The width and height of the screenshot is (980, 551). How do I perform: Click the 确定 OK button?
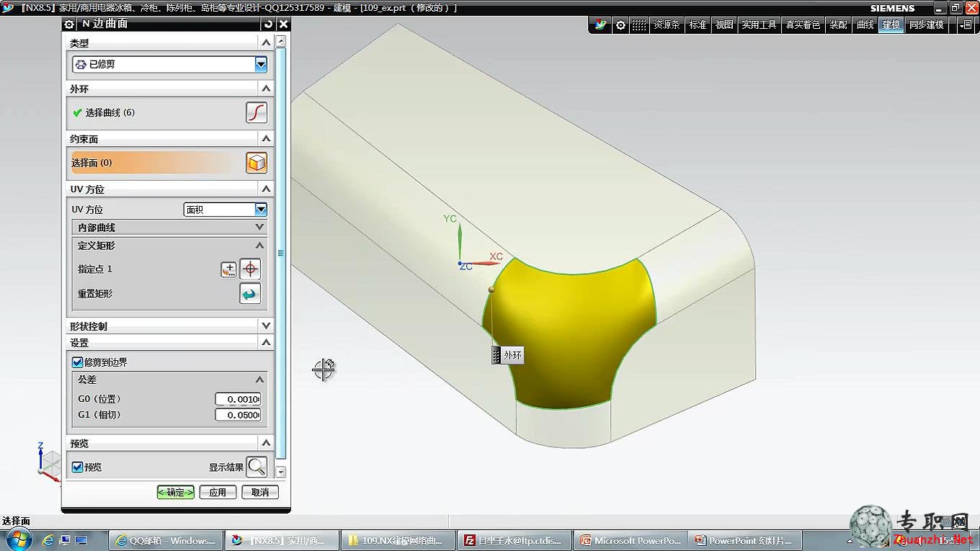(x=176, y=493)
